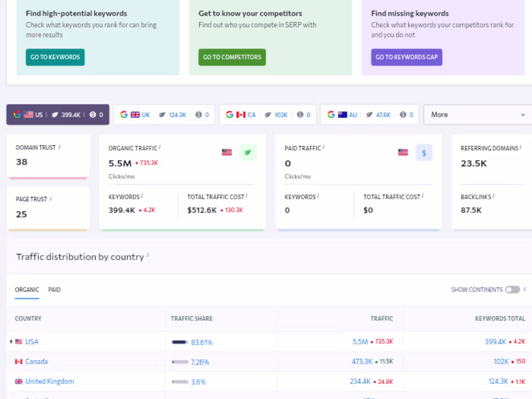Click the US flag in Organic Traffic card
The width and height of the screenshot is (532, 399).
pos(226,153)
